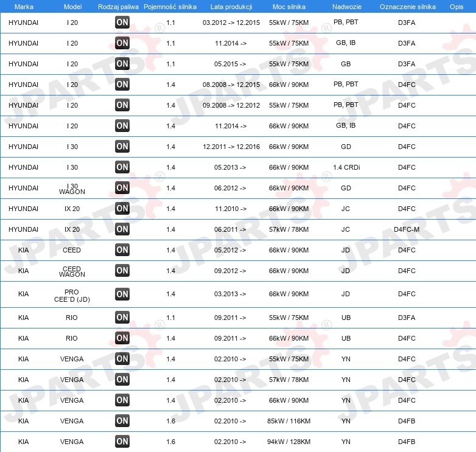Click UB body cell in RIO 1.1 row
476x452 pixels.
coord(346,318)
